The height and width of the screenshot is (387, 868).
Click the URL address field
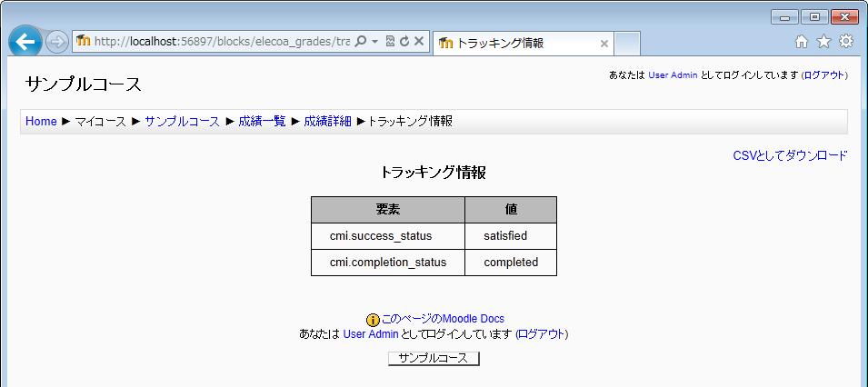(x=218, y=42)
